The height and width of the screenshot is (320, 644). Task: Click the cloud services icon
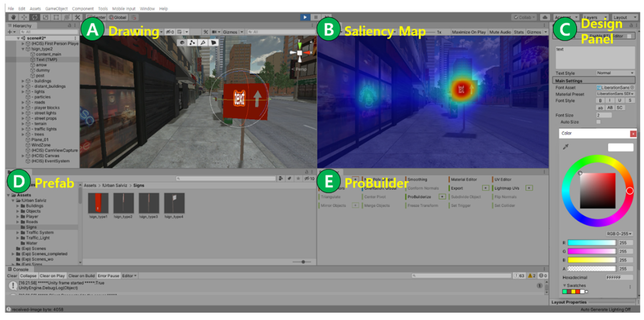coord(545,17)
